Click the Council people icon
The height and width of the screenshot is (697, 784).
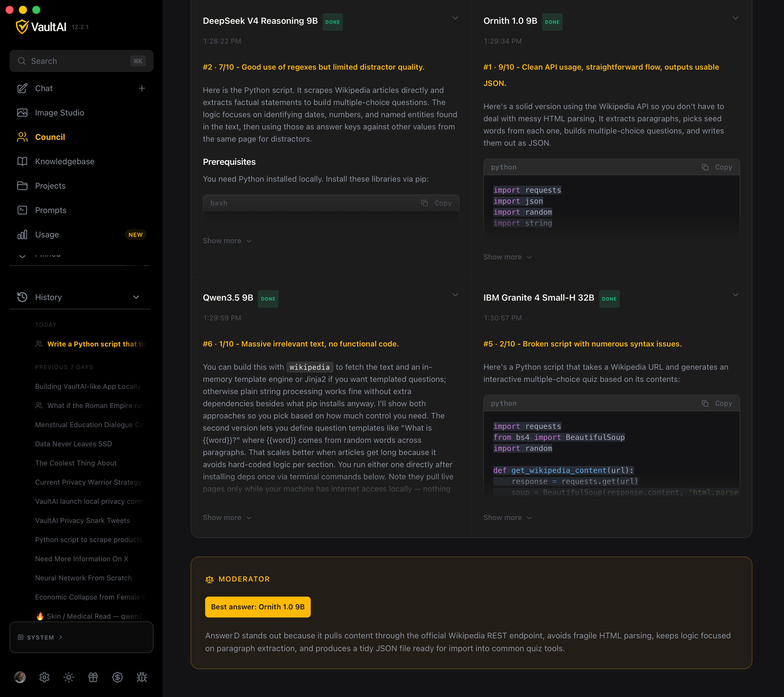pos(22,137)
